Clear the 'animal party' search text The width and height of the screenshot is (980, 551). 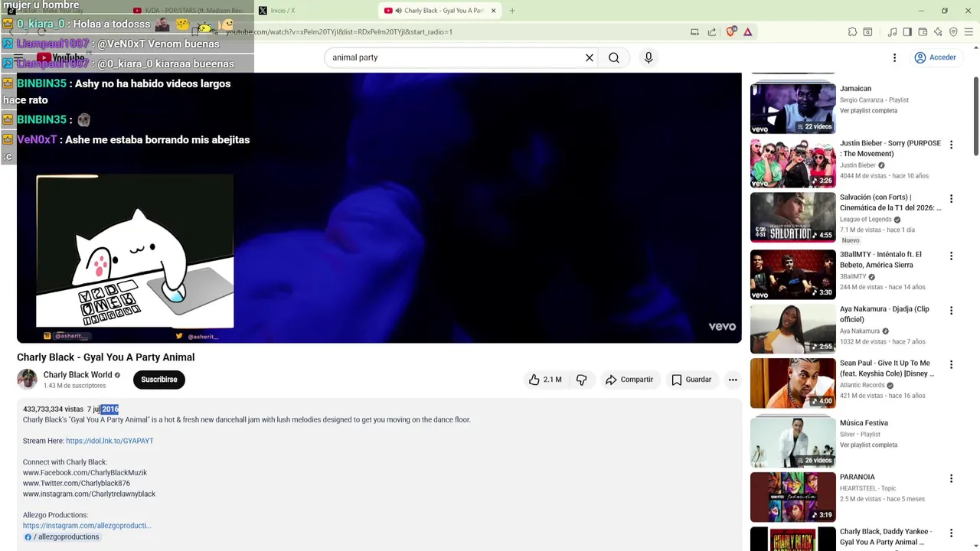pyautogui.click(x=590, y=57)
